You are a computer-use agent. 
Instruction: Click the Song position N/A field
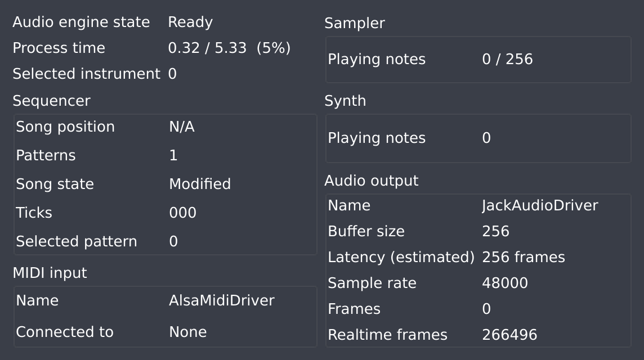[180, 127]
